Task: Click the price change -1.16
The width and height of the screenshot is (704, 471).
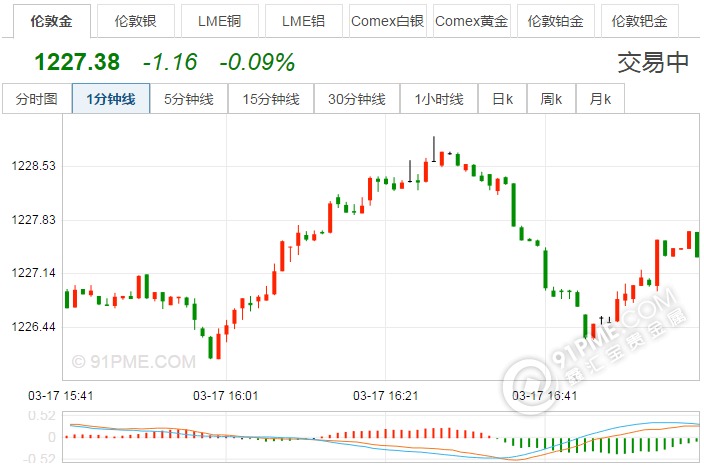Action: (170, 62)
